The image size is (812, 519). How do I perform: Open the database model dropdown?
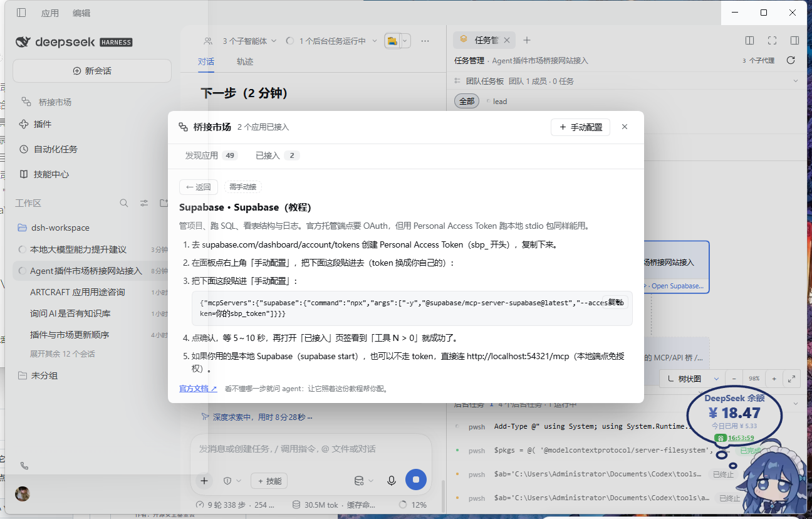(x=364, y=481)
